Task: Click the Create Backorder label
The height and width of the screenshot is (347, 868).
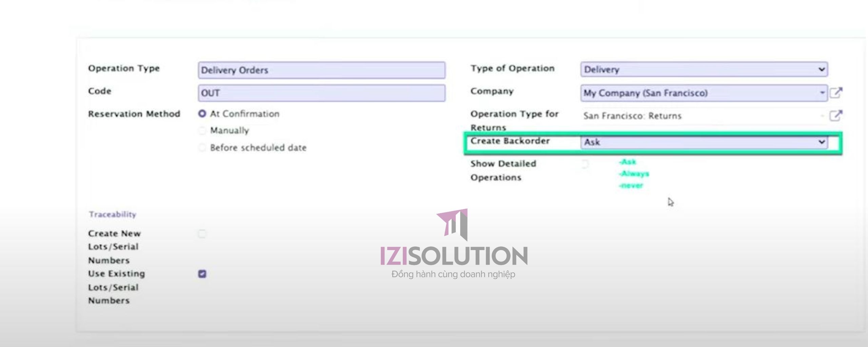Action: pos(510,141)
